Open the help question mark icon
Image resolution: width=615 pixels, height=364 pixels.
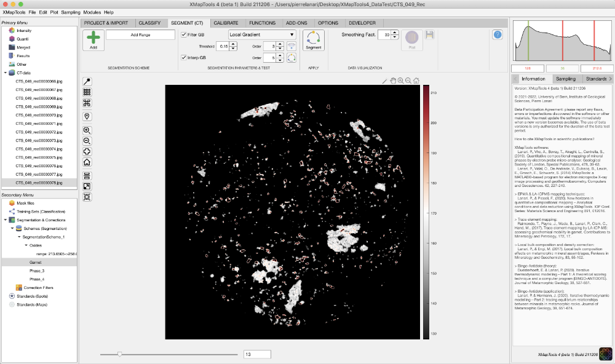(498, 34)
